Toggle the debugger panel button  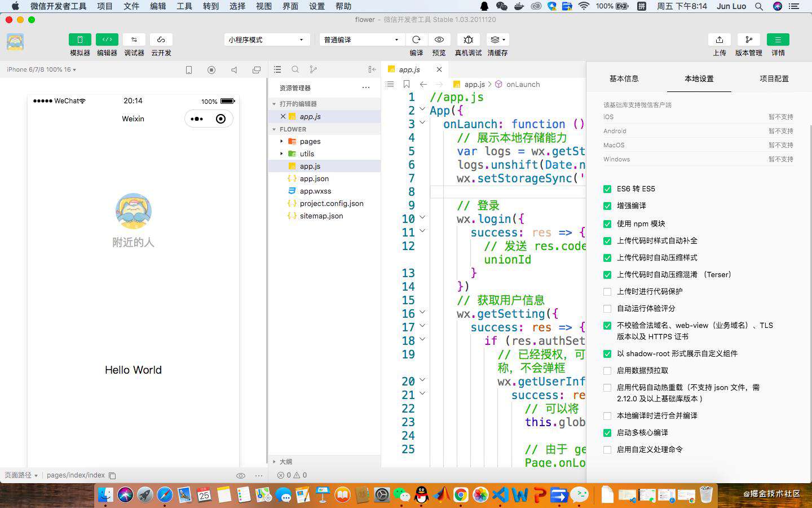point(134,40)
